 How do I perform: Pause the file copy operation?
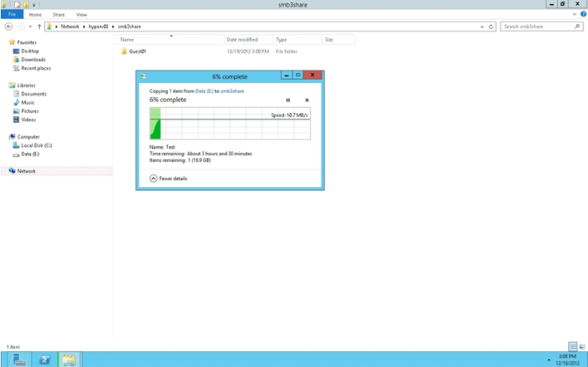(x=288, y=100)
